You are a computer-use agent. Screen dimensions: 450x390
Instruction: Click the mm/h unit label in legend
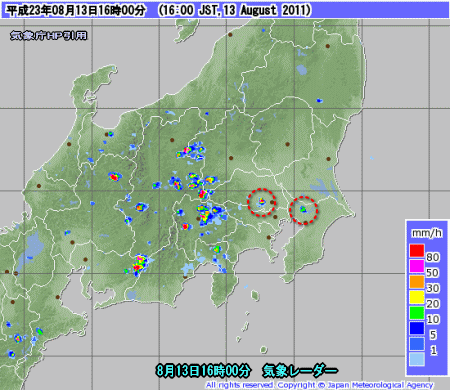click(x=427, y=233)
